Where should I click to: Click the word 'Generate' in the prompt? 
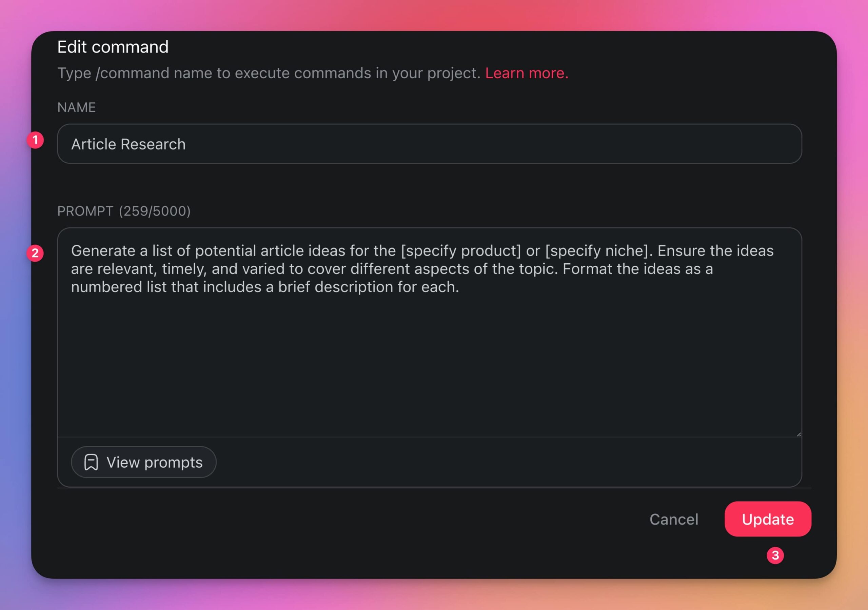coord(103,251)
